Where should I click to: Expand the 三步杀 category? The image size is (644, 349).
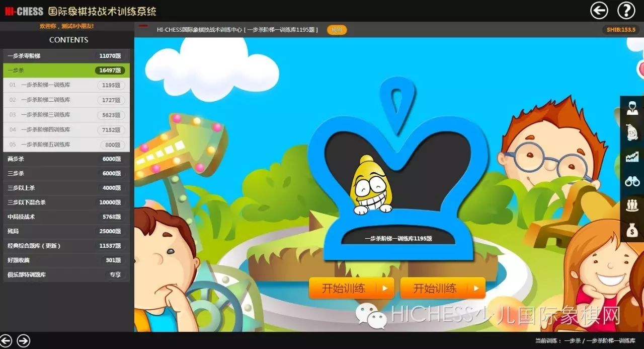66,173
